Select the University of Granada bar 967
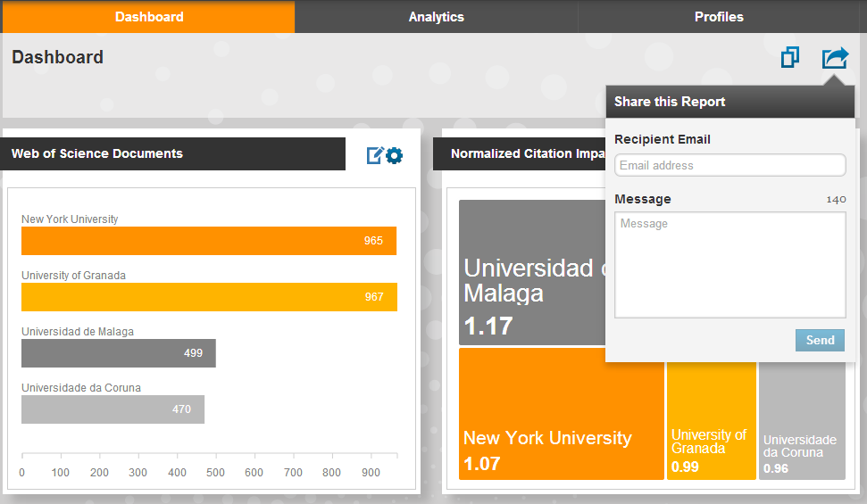 click(209, 297)
